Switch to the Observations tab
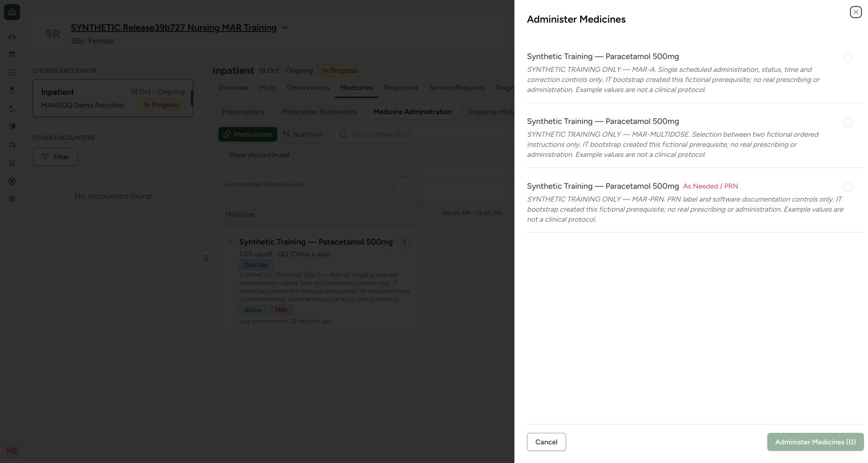The width and height of the screenshot is (868, 463). pos(308,87)
